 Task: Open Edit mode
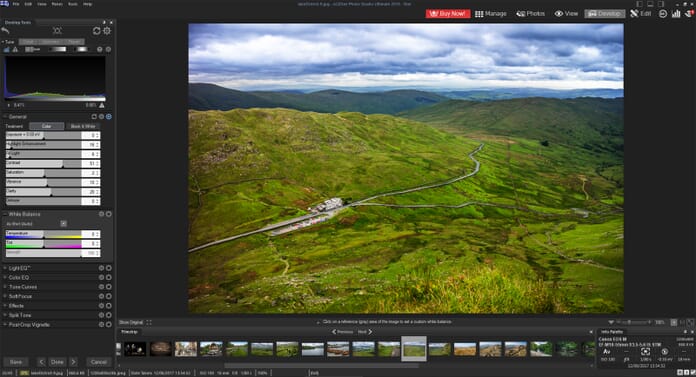(641, 14)
